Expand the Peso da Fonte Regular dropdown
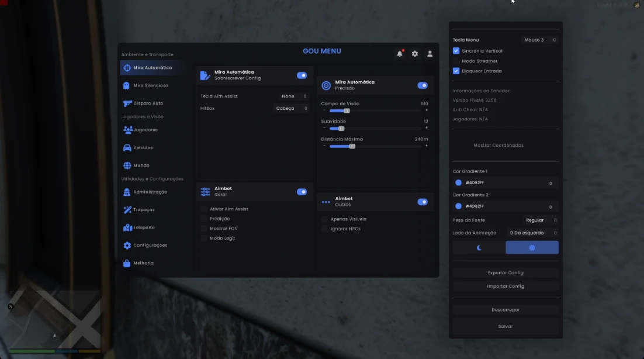The image size is (644, 359). coord(535,220)
